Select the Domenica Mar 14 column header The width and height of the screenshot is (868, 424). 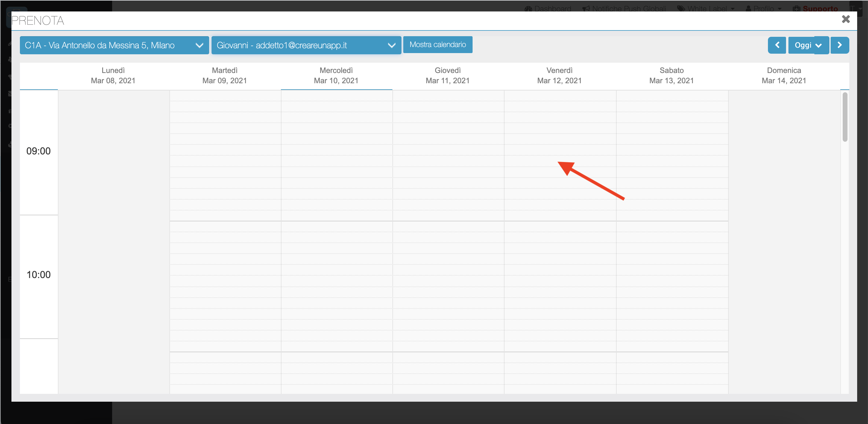click(x=784, y=75)
